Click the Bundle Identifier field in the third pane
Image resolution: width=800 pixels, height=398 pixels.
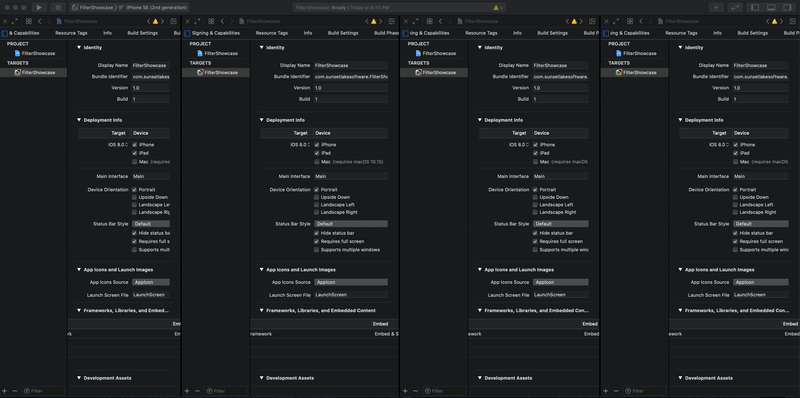pyautogui.click(x=561, y=77)
